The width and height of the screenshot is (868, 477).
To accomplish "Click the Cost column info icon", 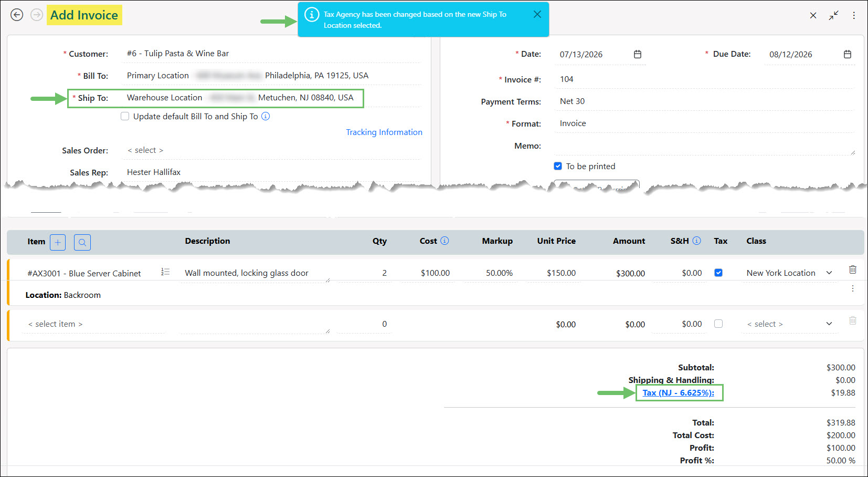I will tap(444, 241).
